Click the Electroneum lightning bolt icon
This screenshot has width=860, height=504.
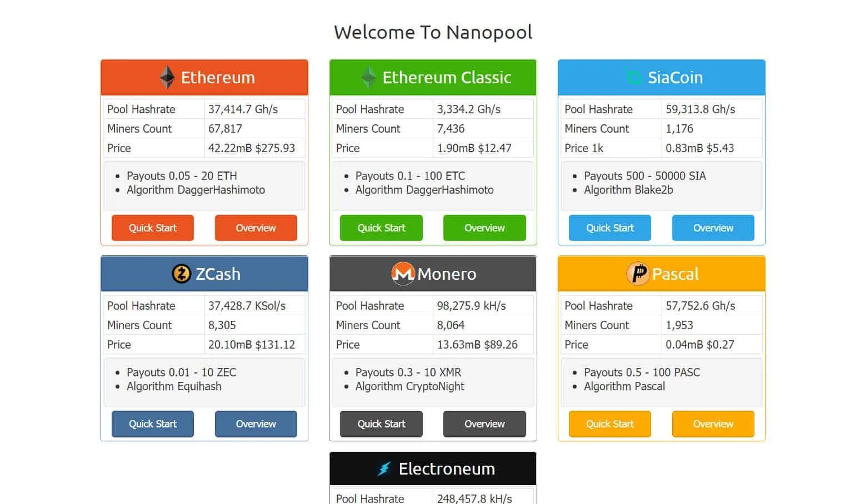pos(384,469)
